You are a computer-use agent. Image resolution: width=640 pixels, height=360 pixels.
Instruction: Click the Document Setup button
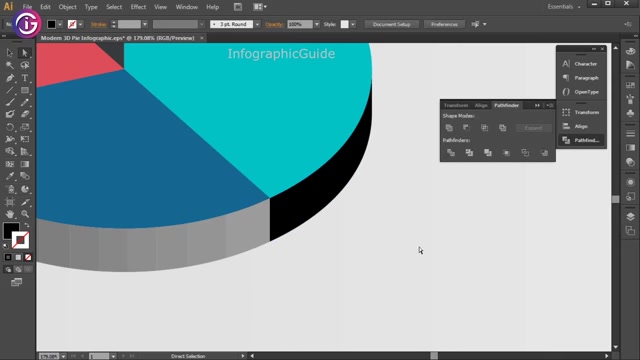[391, 24]
